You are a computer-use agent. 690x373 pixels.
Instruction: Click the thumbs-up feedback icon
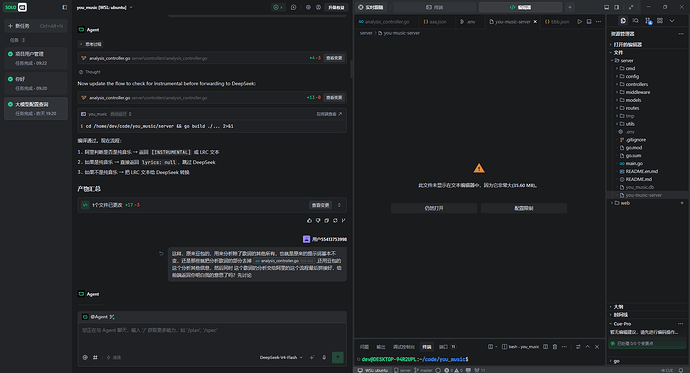(309, 220)
